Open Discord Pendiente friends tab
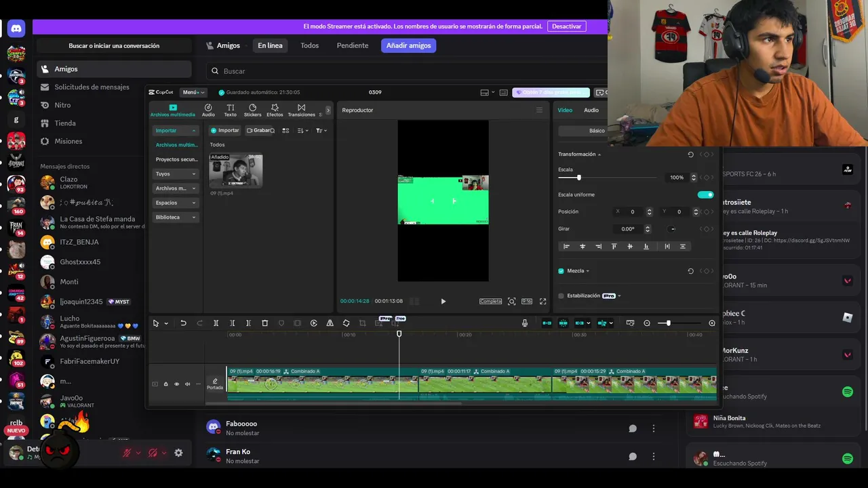The image size is (868, 488). pyautogui.click(x=353, y=45)
